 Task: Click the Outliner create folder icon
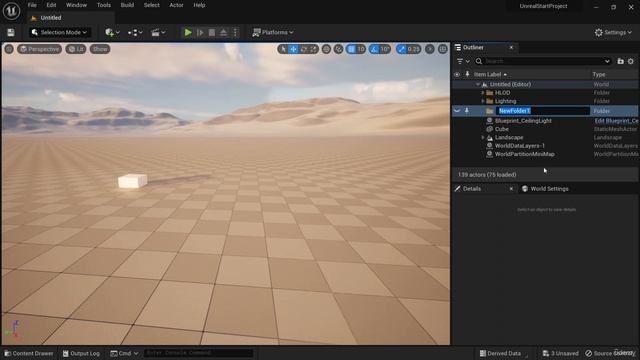pyautogui.click(x=620, y=61)
